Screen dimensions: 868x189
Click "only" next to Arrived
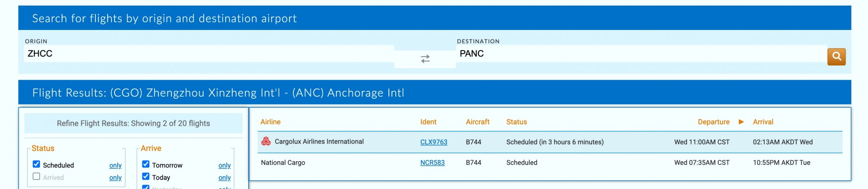point(115,177)
